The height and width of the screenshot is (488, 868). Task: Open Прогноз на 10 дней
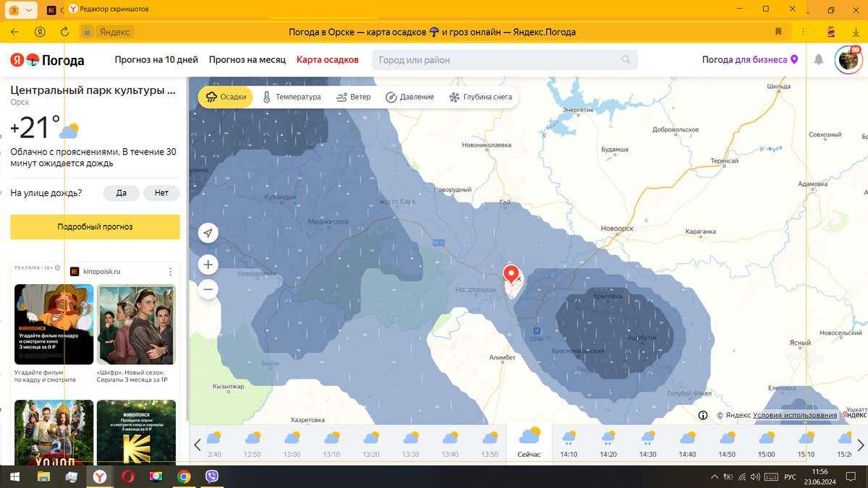coord(156,60)
